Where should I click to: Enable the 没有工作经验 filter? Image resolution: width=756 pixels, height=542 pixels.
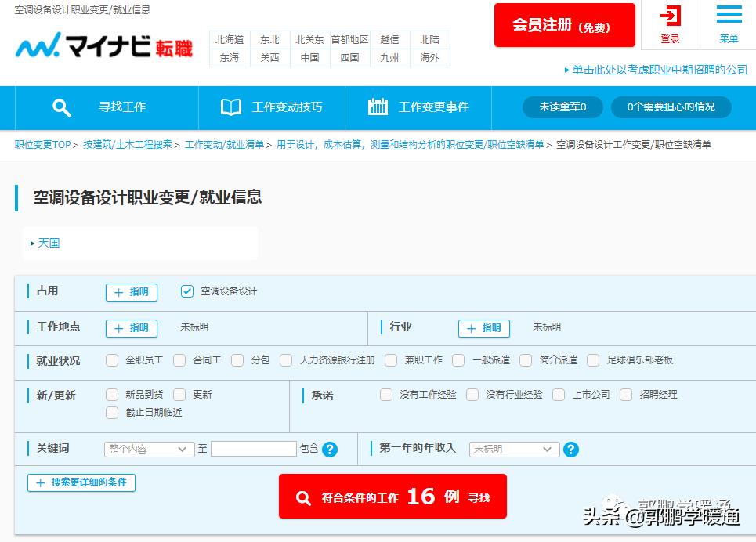pyautogui.click(x=386, y=395)
